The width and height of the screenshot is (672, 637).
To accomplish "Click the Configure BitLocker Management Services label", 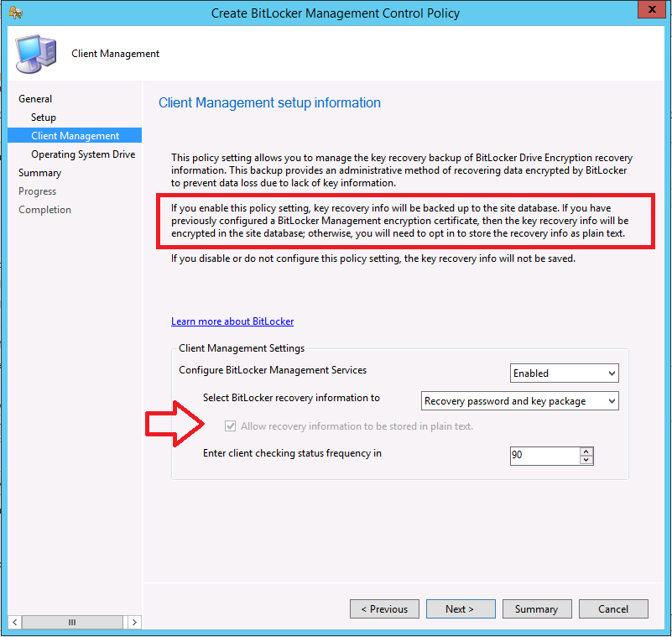I will pos(273,370).
